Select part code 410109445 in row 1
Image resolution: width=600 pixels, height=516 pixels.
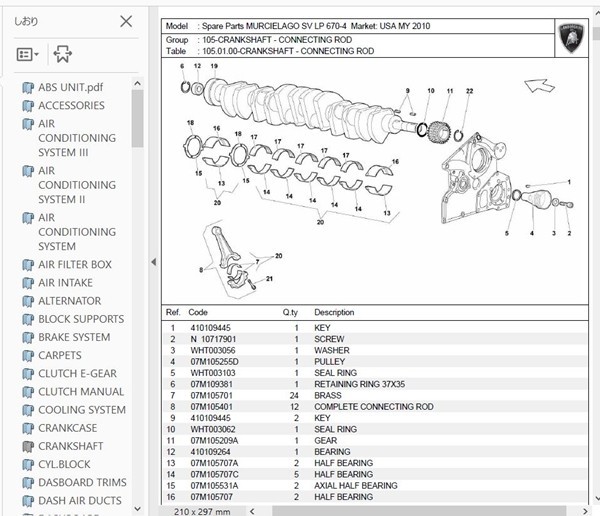tap(210, 328)
